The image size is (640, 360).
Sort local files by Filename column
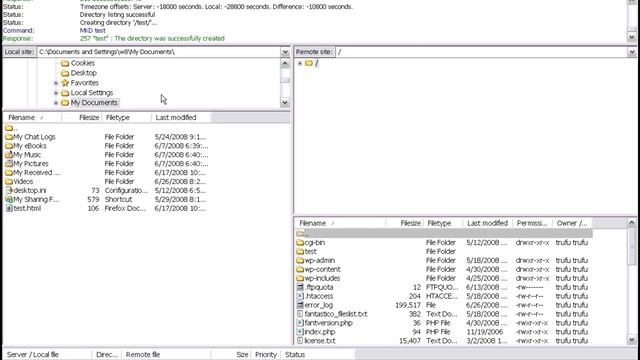click(x=32, y=118)
